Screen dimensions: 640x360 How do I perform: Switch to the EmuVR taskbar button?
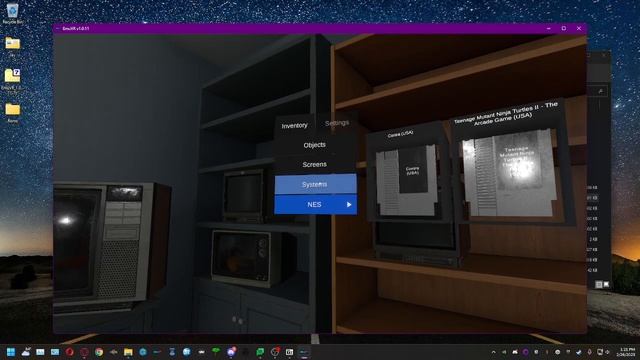point(304,352)
